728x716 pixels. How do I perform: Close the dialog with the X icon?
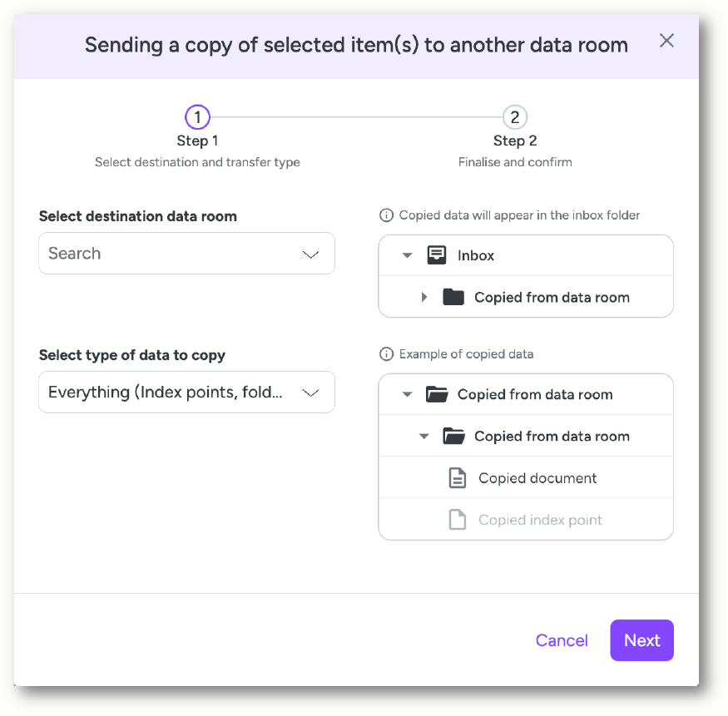[x=666, y=41]
